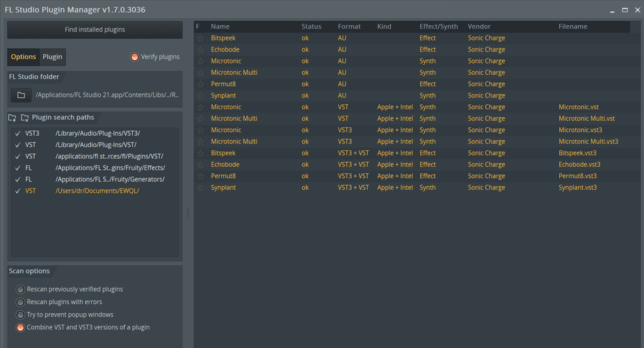Disable Combine VST and VST3 versions
Screen dimensions: 644x348
point(20,327)
